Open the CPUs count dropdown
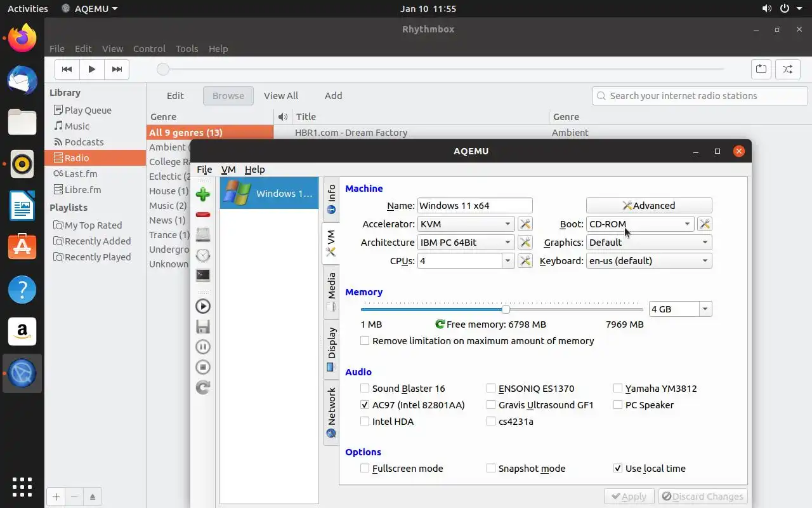Image resolution: width=812 pixels, height=508 pixels. pyautogui.click(x=508, y=260)
